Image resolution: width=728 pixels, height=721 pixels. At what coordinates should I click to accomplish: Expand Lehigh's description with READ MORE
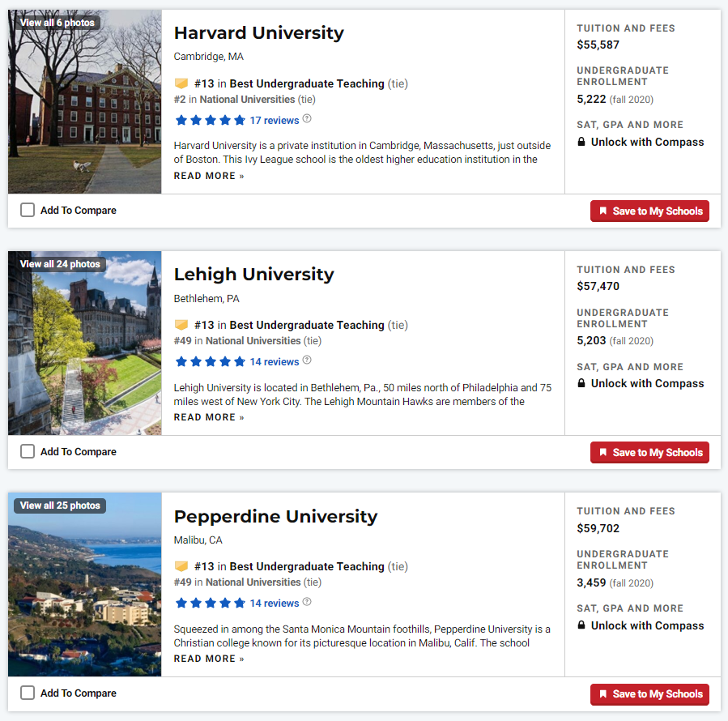click(209, 417)
